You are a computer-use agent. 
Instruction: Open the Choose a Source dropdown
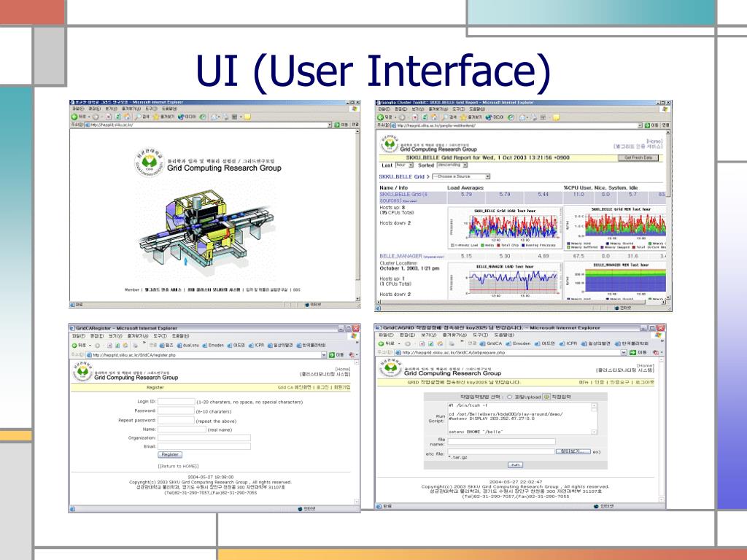point(461,176)
